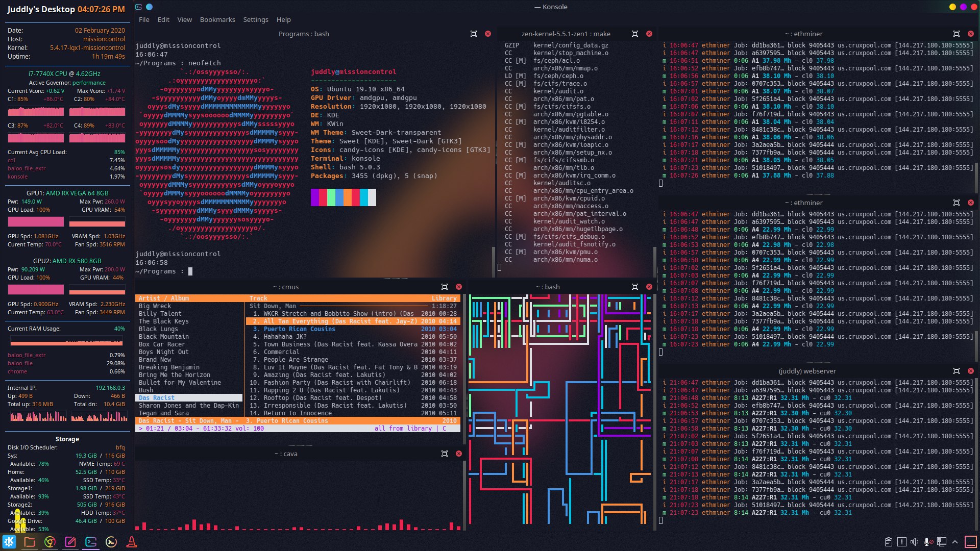Maximize the ~ : bash pipes pane

(x=635, y=287)
